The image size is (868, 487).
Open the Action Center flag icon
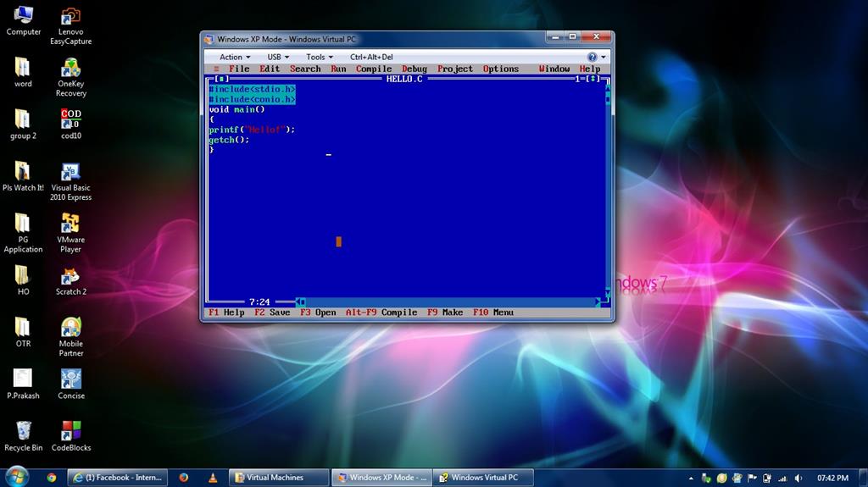[x=752, y=479]
